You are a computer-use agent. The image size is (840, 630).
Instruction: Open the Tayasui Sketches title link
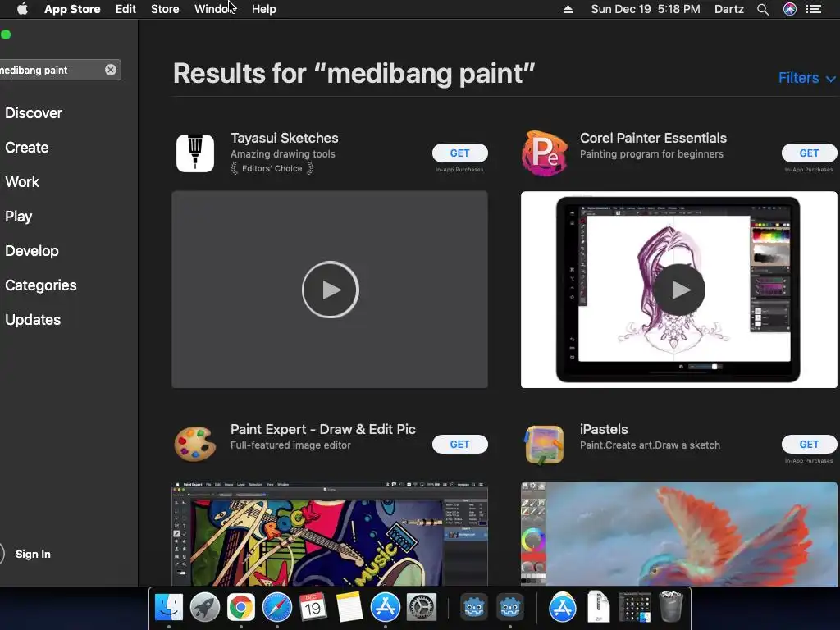285,138
